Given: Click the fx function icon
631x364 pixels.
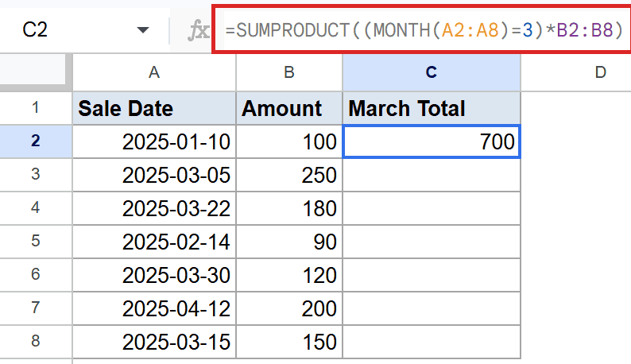Looking at the screenshot, I should 199,31.
